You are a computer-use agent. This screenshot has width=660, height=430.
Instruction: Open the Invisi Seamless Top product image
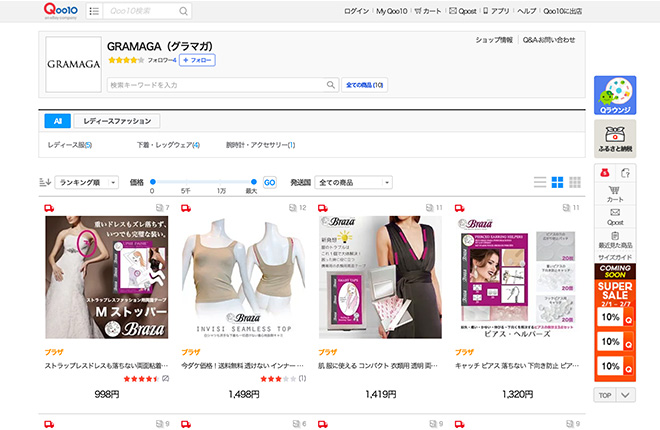[244, 277]
